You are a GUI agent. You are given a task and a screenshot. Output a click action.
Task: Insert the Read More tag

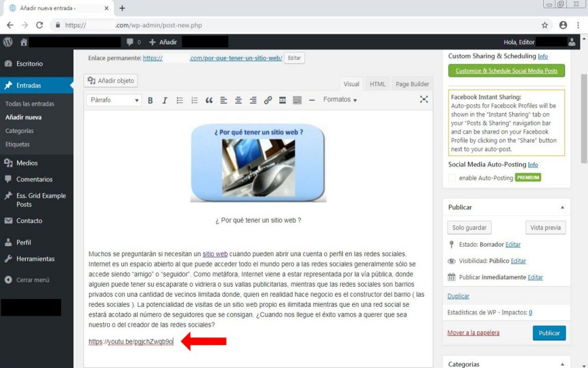(282, 100)
